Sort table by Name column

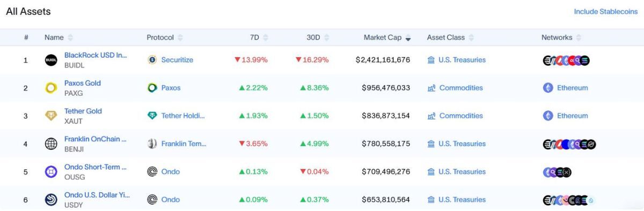coord(58,37)
